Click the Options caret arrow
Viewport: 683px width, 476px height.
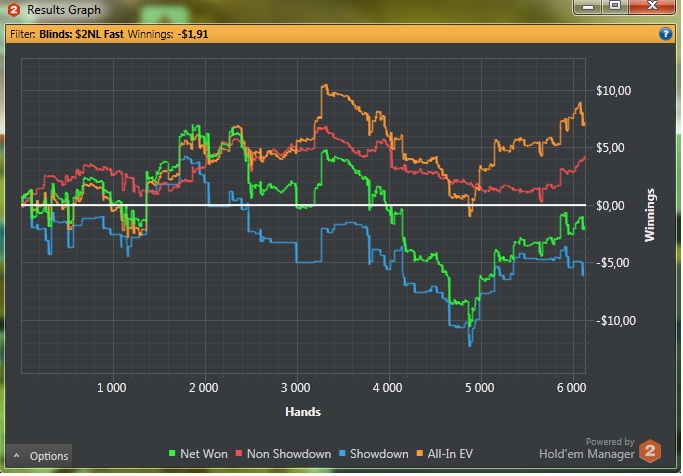(x=17, y=456)
